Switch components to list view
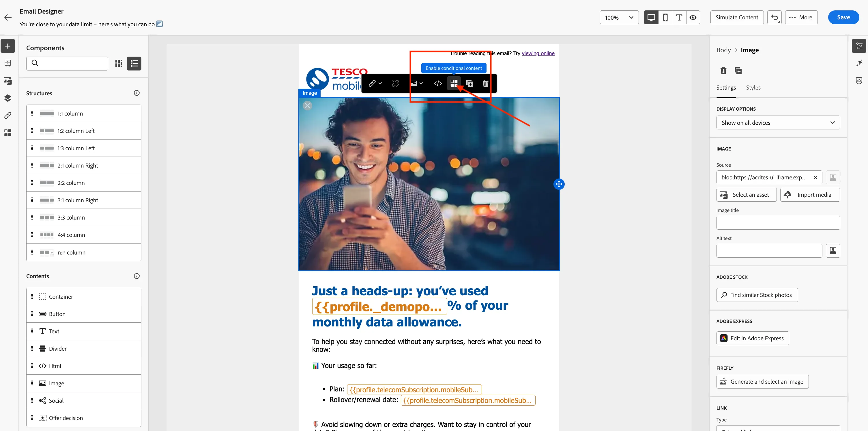The height and width of the screenshot is (431, 868). (x=134, y=63)
